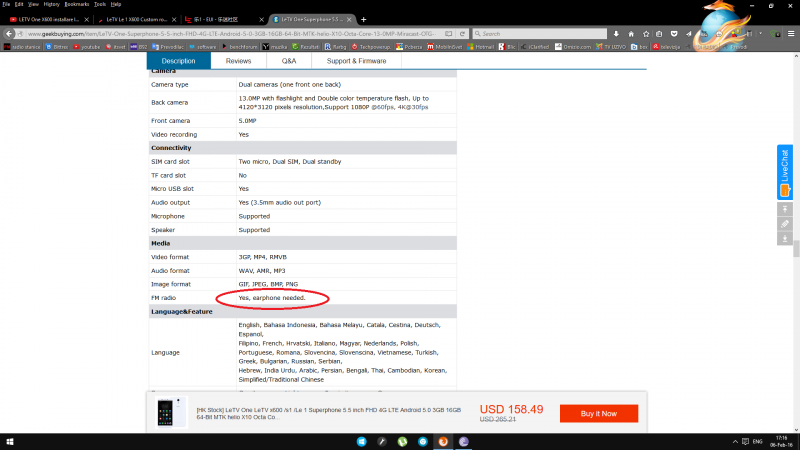Reload the page with the refresh icon
Viewport: 800px width, 450px height.
coord(462,34)
